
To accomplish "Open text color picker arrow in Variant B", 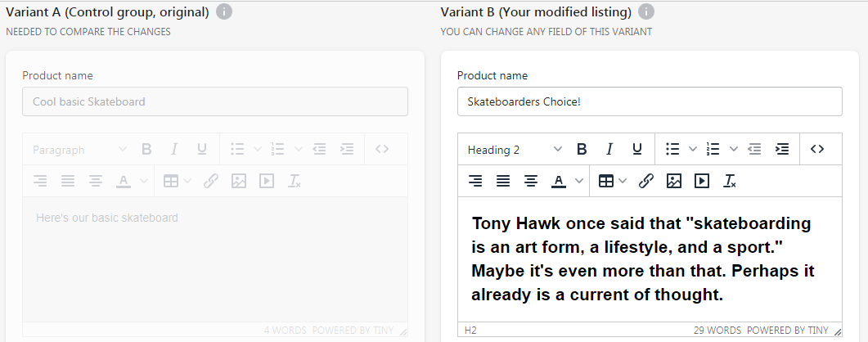I will pos(578,181).
